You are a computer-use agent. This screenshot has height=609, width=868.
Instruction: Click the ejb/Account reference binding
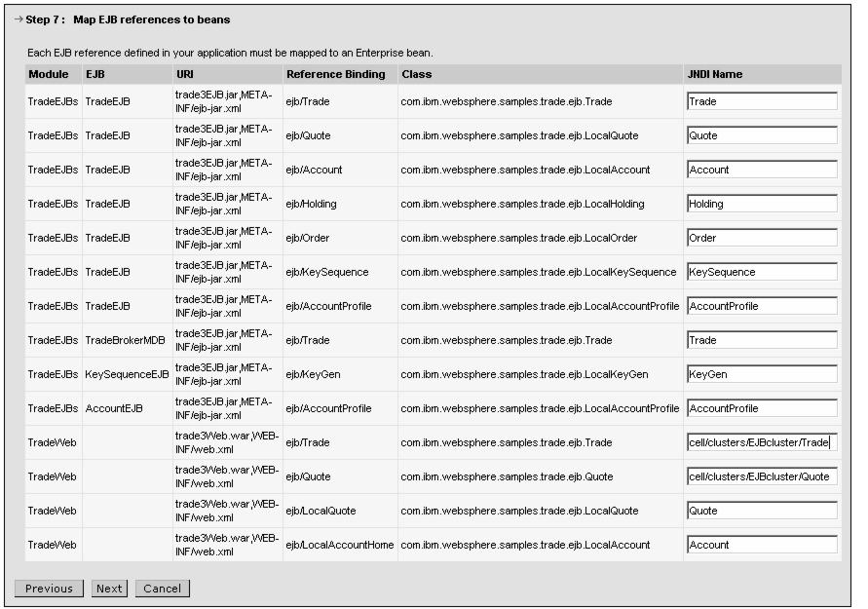(314, 170)
